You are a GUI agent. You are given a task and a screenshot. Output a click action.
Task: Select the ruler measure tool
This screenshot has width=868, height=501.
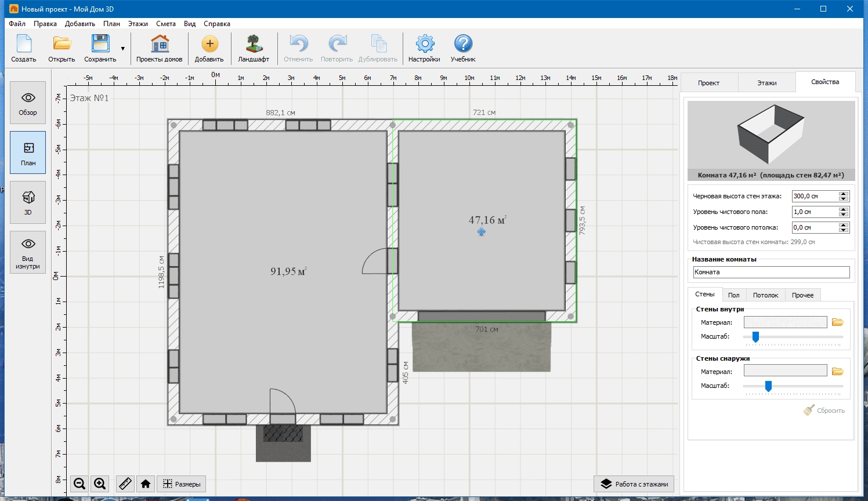pyautogui.click(x=125, y=484)
